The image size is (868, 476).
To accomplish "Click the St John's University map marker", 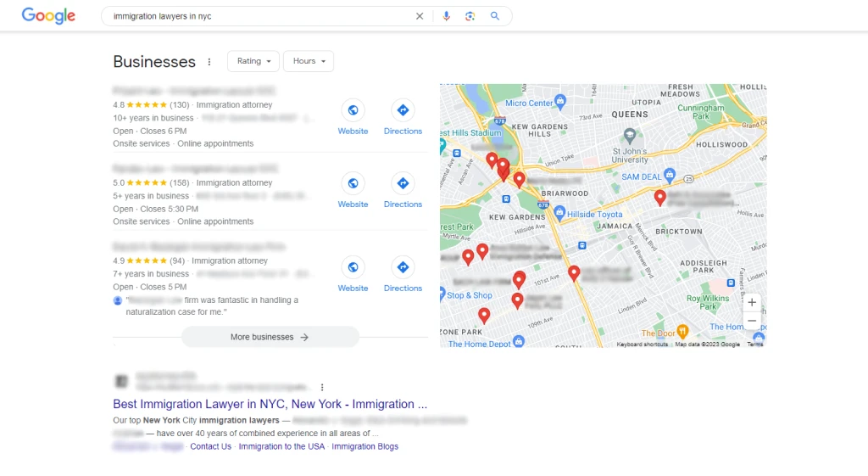I will coord(630,135).
